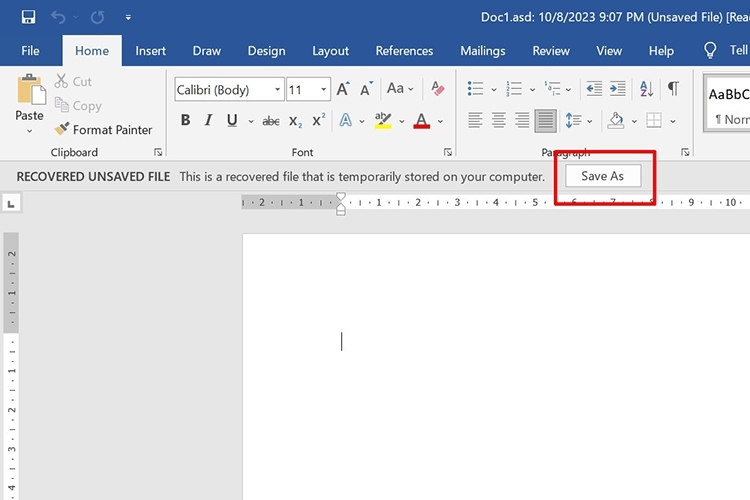Click the Save As button
The width and height of the screenshot is (750, 500).
coord(603,176)
